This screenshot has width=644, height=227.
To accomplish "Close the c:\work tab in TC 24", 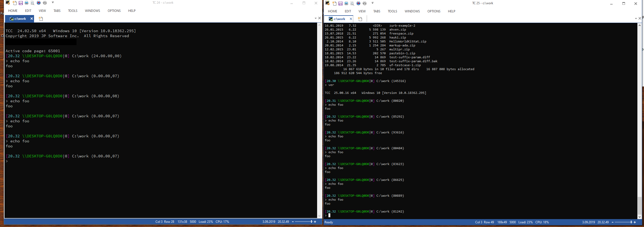I will click(x=32, y=19).
